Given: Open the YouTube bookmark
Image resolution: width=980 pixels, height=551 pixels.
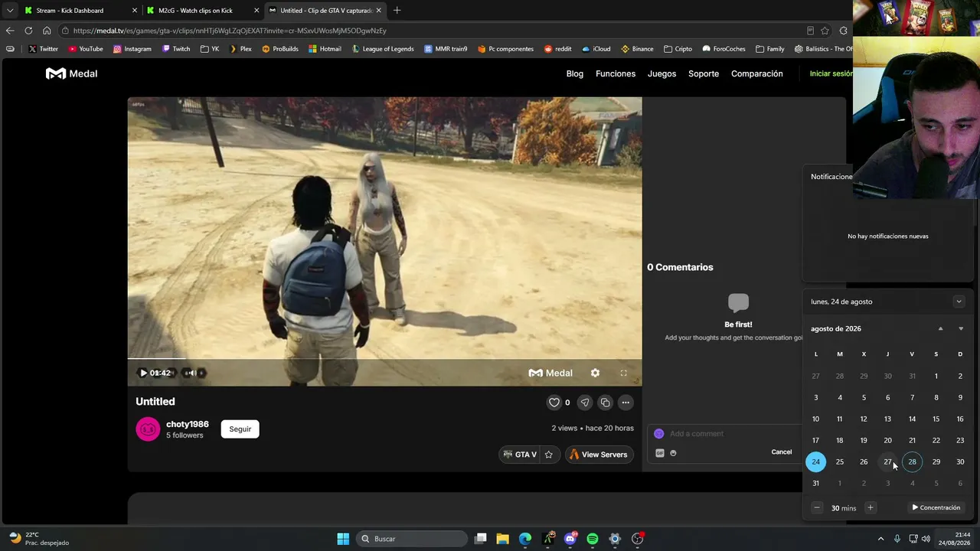Looking at the screenshot, I should [x=86, y=49].
